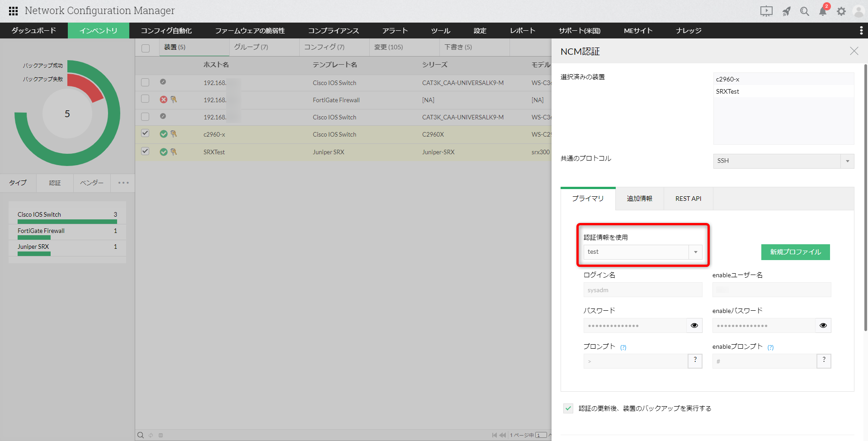Switch to the 追加情報 tab
This screenshot has height=441, width=868.
(640, 199)
